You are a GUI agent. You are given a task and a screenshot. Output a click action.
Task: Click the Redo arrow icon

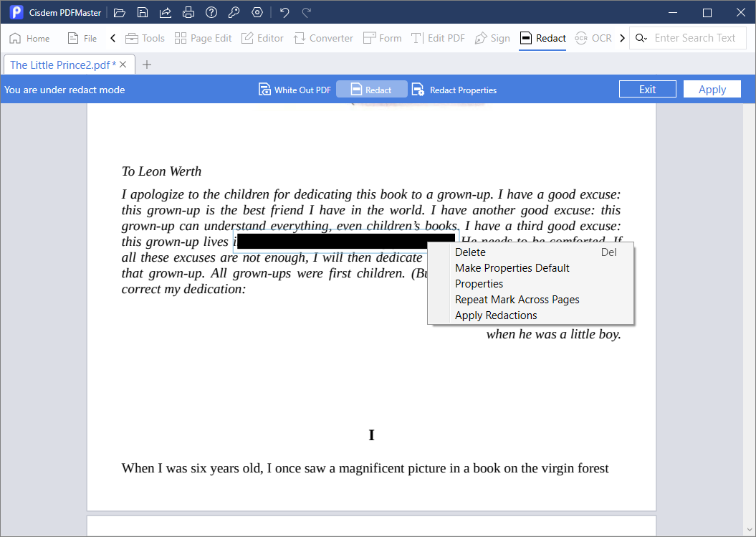tap(306, 12)
